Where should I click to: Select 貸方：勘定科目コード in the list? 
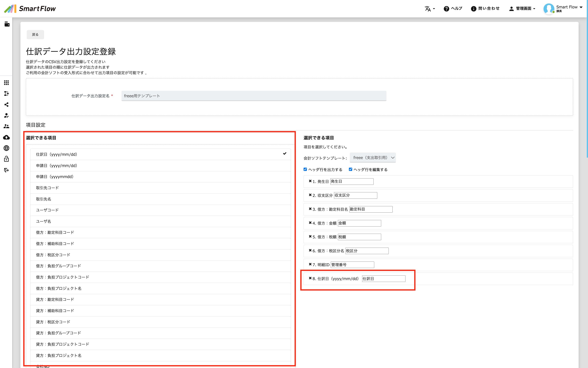click(160, 300)
